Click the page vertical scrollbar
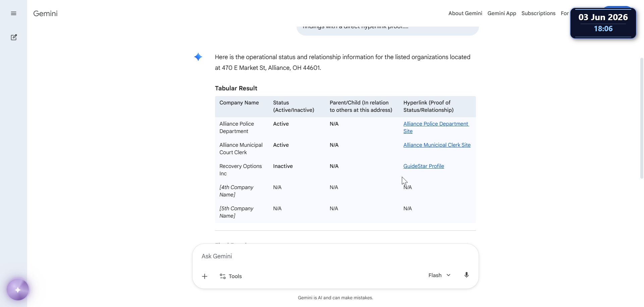This screenshot has width=644, height=307. [x=641, y=118]
